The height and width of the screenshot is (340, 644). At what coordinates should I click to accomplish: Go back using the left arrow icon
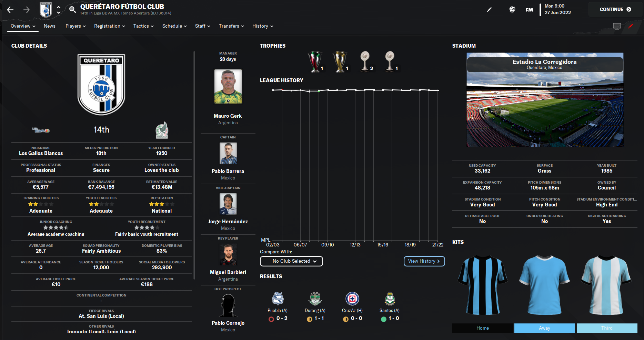tap(10, 10)
